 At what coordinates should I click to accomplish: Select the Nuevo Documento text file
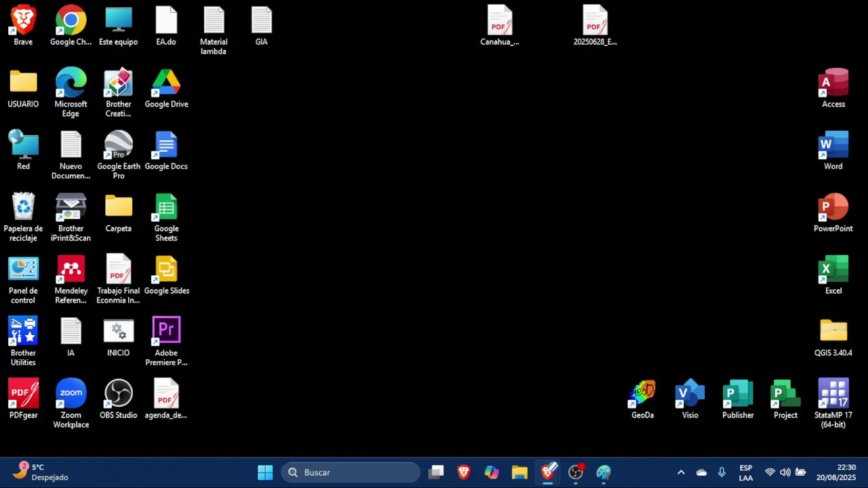(x=71, y=155)
